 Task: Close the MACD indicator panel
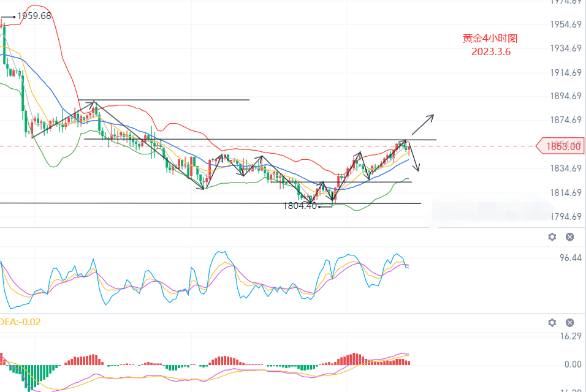[569, 323]
